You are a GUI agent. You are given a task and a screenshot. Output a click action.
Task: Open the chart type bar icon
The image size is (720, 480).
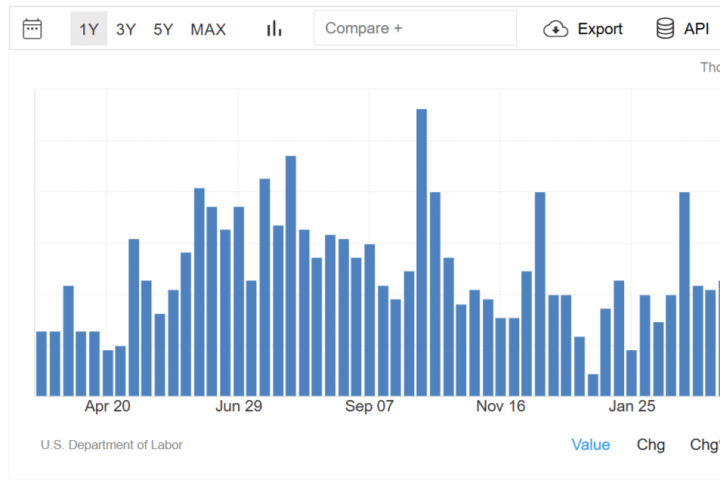tap(274, 29)
